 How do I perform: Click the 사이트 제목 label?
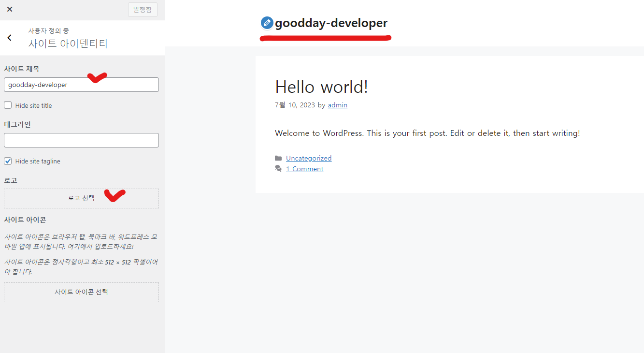tap(22, 69)
